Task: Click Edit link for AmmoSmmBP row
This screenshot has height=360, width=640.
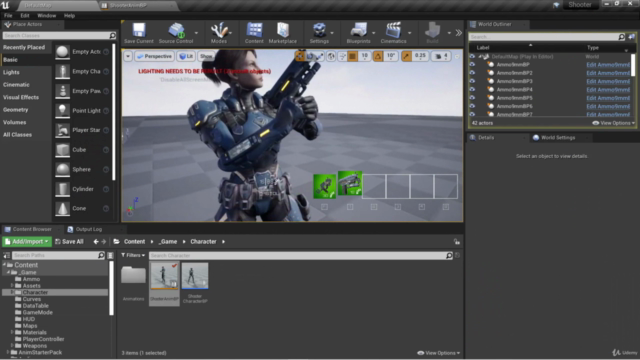Action: click(x=608, y=64)
